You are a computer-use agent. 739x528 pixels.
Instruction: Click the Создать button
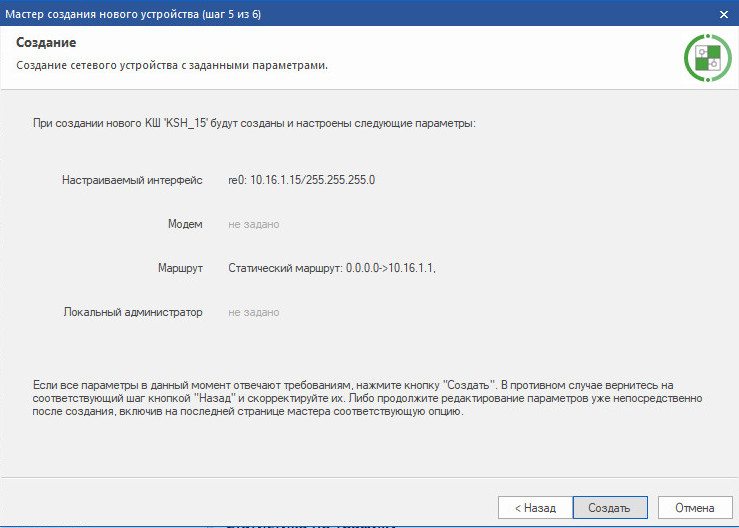click(x=609, y=507)
